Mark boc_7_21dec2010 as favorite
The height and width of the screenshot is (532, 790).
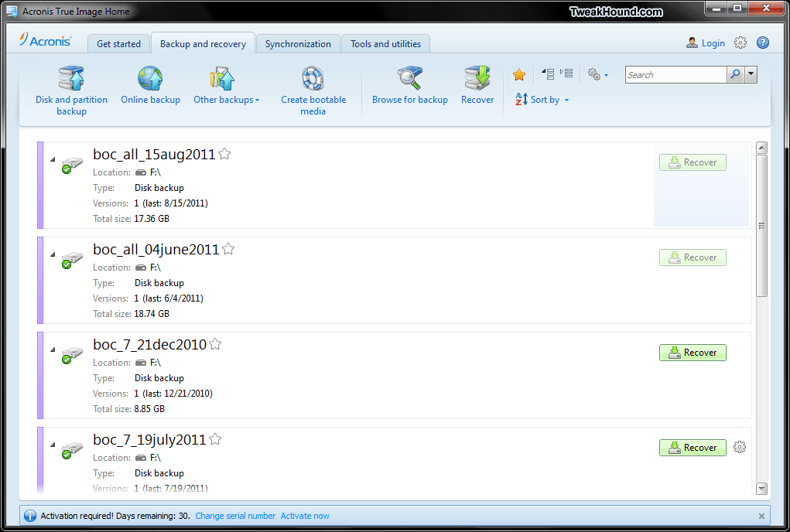point(215,344)
